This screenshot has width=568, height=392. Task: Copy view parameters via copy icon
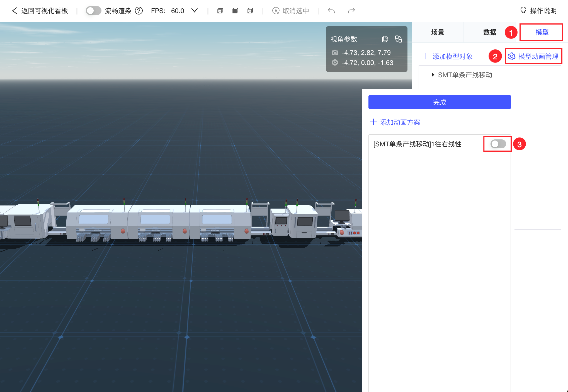click(385, 39)
